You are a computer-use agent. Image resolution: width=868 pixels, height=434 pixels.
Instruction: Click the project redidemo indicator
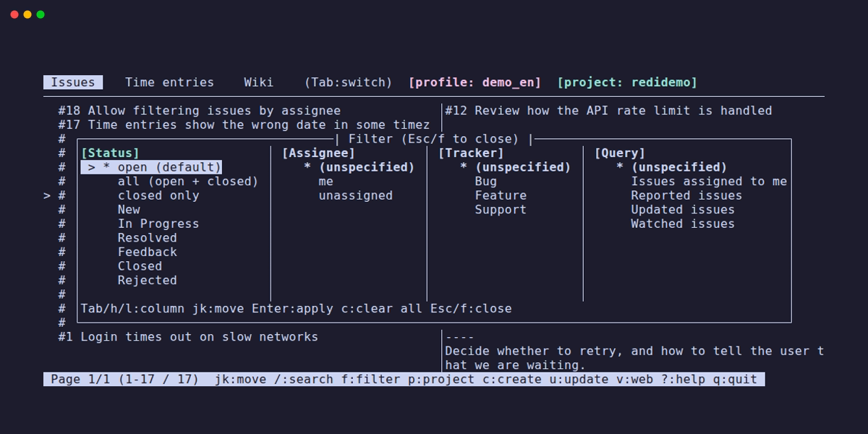coord(627,82)
